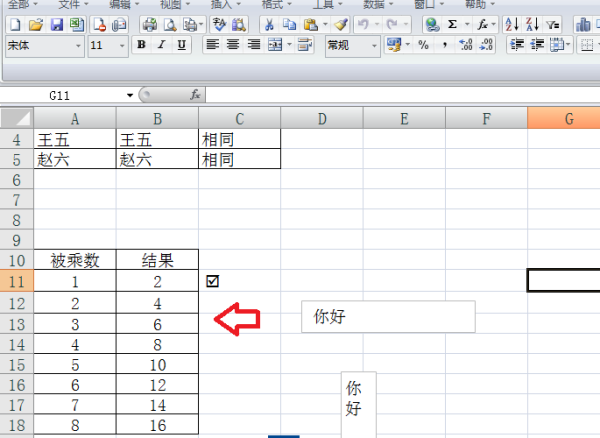
Task: Select cell B15 containing 10
Action: pos(157,365)
